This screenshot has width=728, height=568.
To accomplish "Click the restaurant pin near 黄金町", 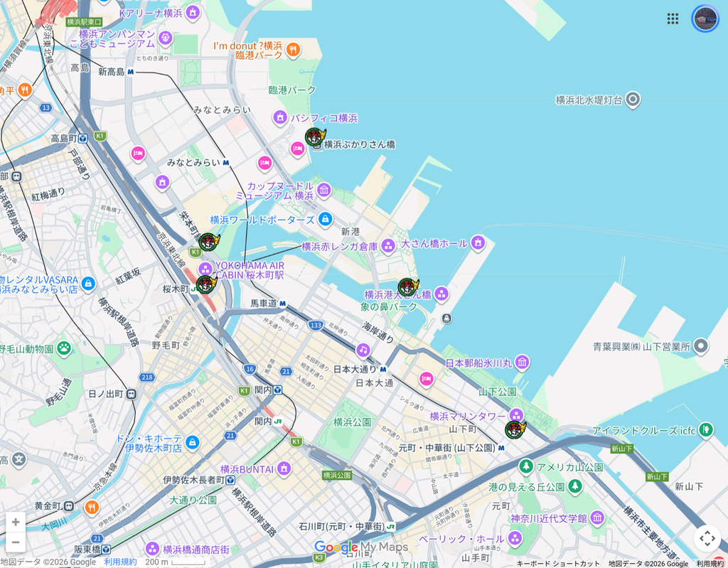I will pos(92,507).
